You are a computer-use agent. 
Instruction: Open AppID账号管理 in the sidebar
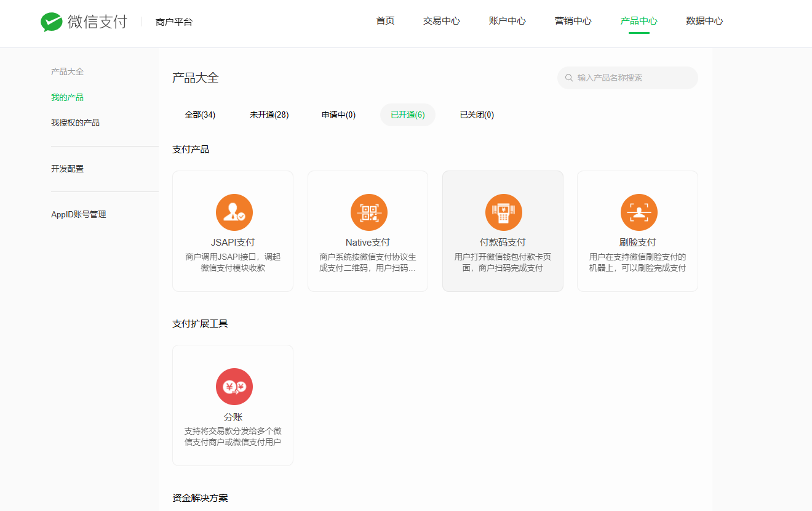79,214
